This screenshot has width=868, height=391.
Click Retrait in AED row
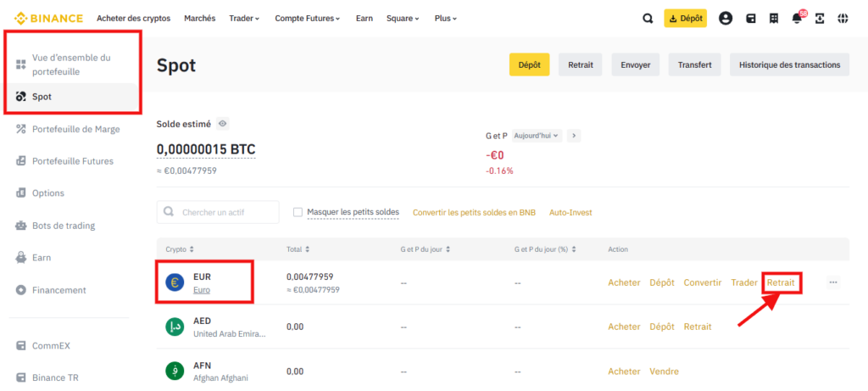click(x=698, y=327)
